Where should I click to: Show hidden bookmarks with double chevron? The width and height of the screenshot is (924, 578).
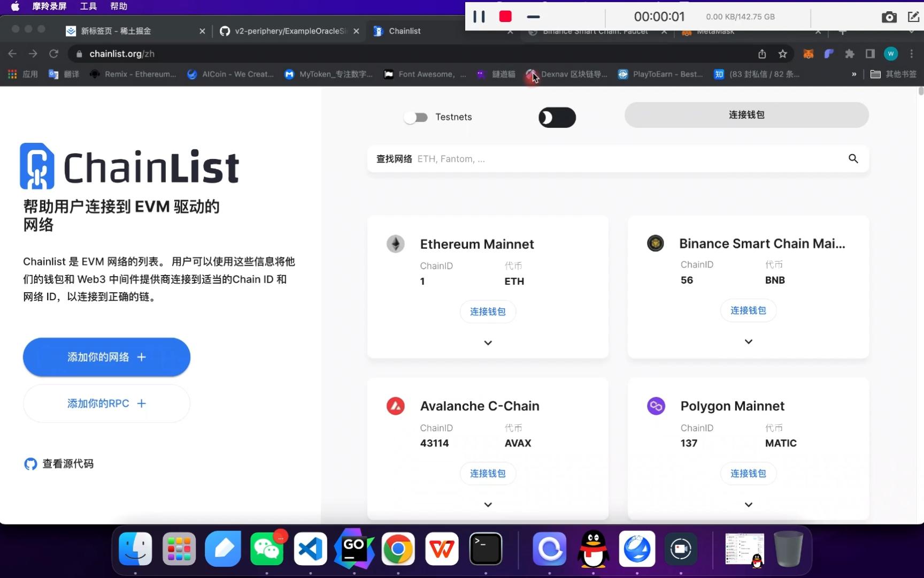click(854, 74)
